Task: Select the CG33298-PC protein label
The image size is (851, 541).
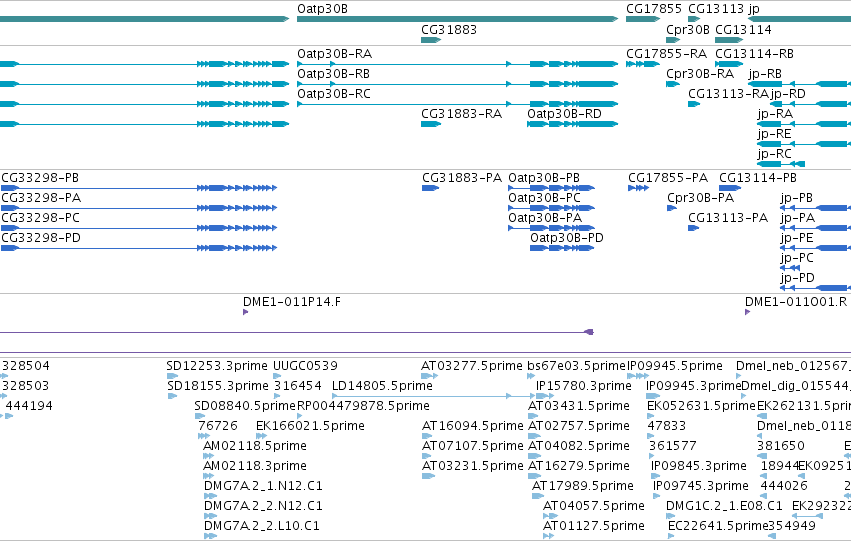Action: (x=41, y=218)
